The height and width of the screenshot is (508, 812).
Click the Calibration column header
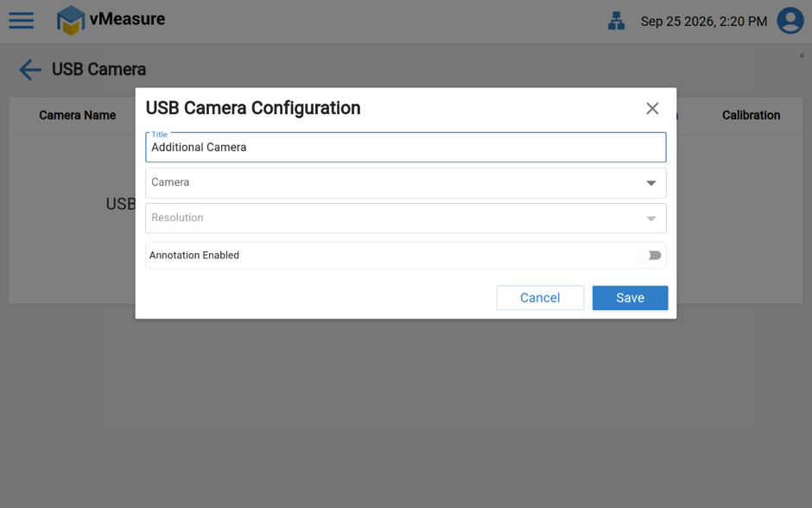[751, 116]
